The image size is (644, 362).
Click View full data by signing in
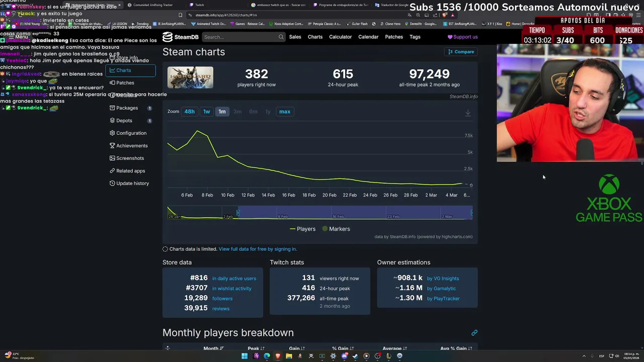click(x=258, y=249)
